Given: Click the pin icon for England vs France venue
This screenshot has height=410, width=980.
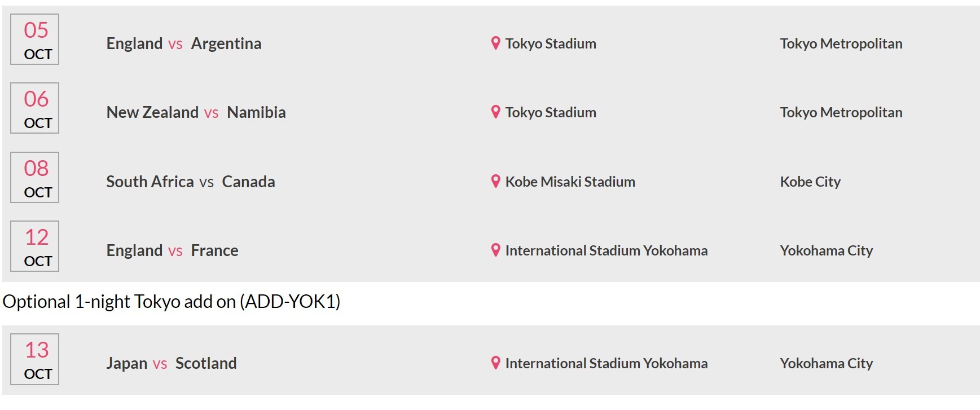Looking at the screenshot, I should [x=495, y=250].
